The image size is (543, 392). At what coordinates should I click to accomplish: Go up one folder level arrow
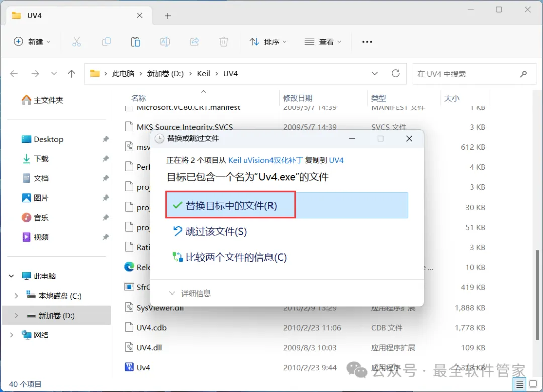(72, 74)
